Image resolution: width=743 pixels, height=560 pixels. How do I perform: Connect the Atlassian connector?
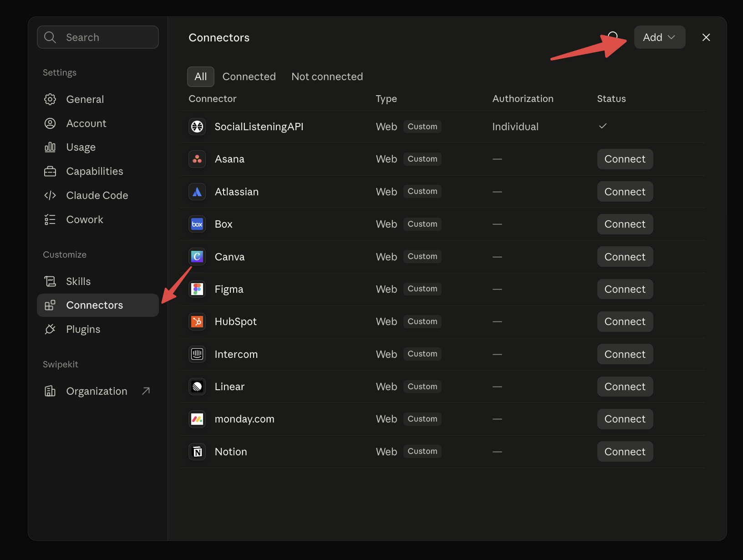click(625, 192)
